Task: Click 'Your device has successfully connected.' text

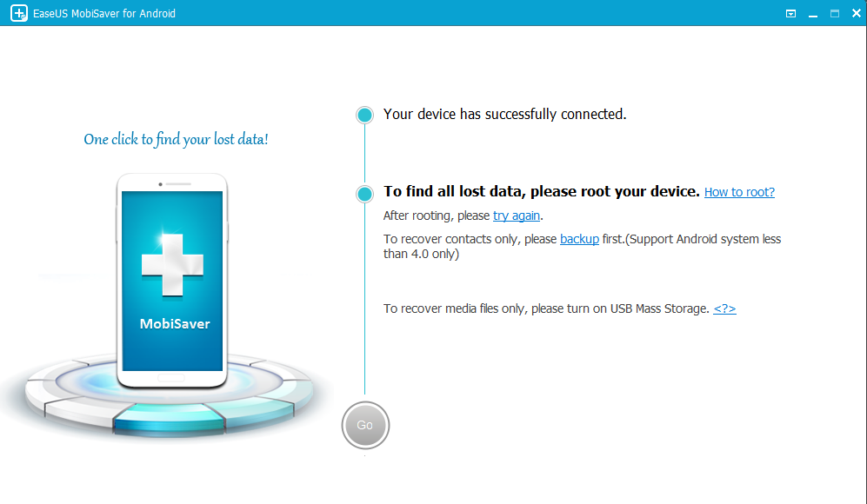Action: (505, 114)
